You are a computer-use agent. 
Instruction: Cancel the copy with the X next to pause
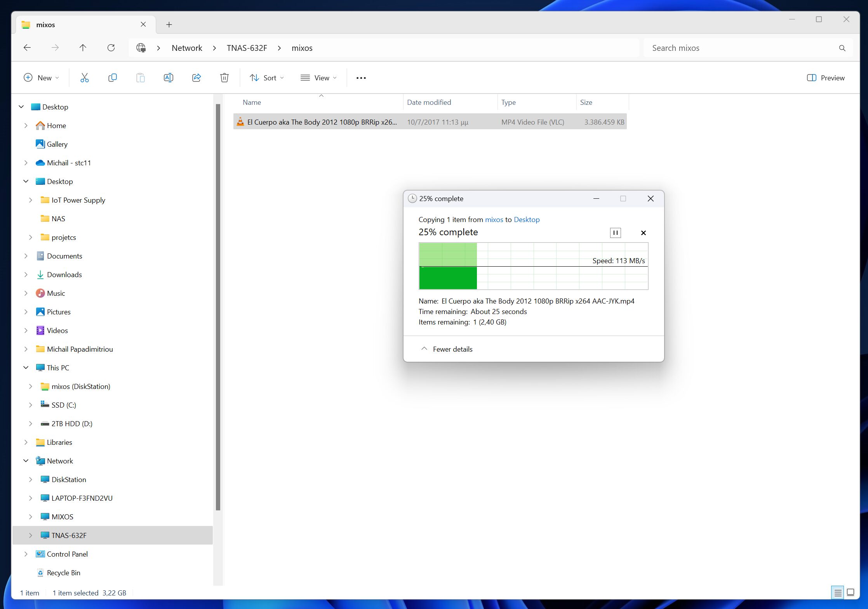click(643, 232)
